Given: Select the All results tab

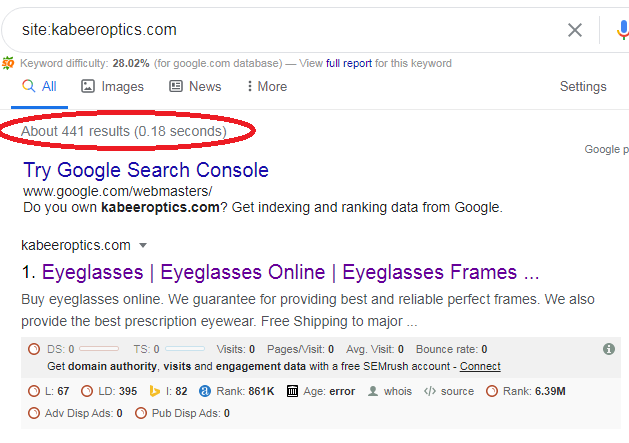Looking at the screenshot, I should [x=39, y=87].
